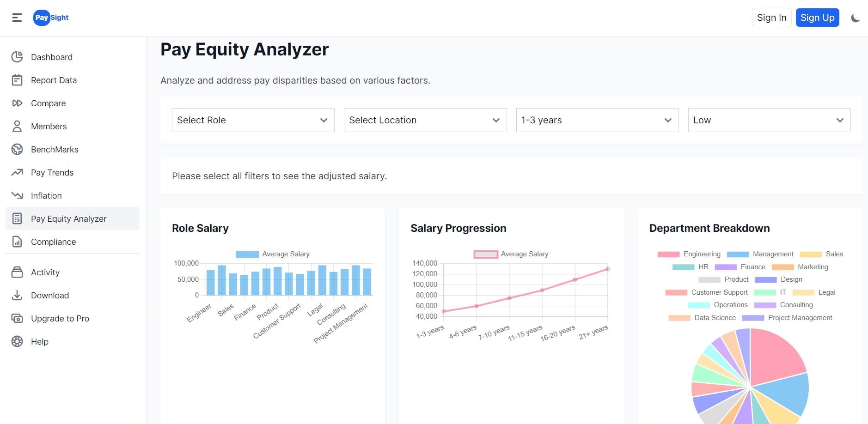Click the Engineer bar in Role Salary
This screenshot has height=424, width=868.
(x=210, y=283)
